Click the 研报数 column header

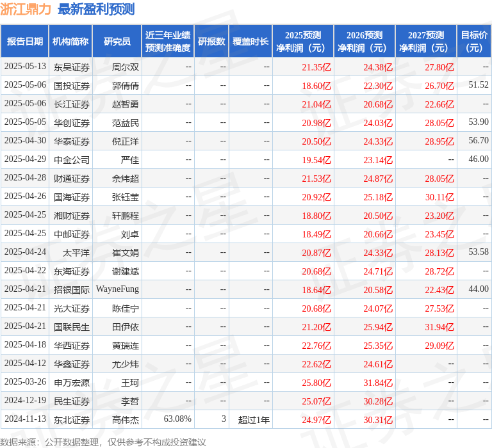pyautogui.click(x=211, y=42)
